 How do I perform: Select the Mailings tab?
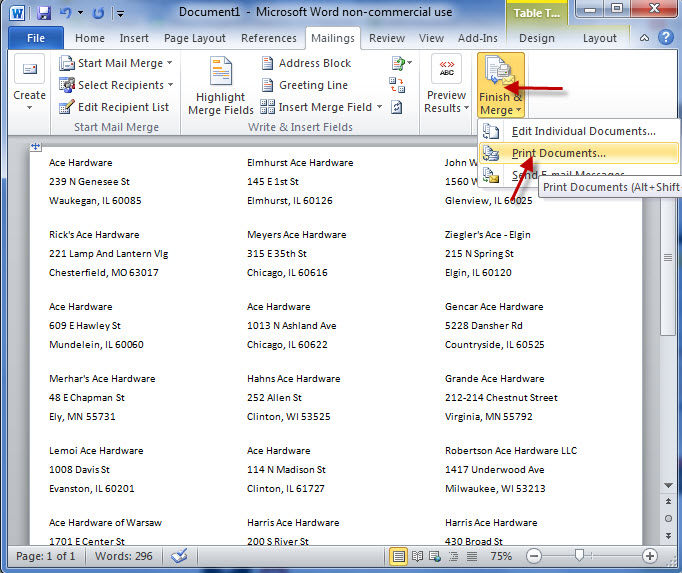tap(333, 38)
